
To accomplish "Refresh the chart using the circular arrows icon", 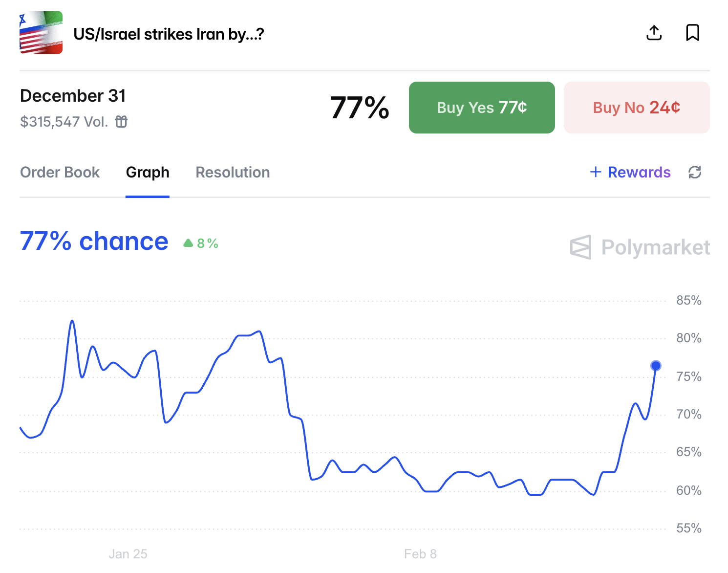I will tap(695, 172).
